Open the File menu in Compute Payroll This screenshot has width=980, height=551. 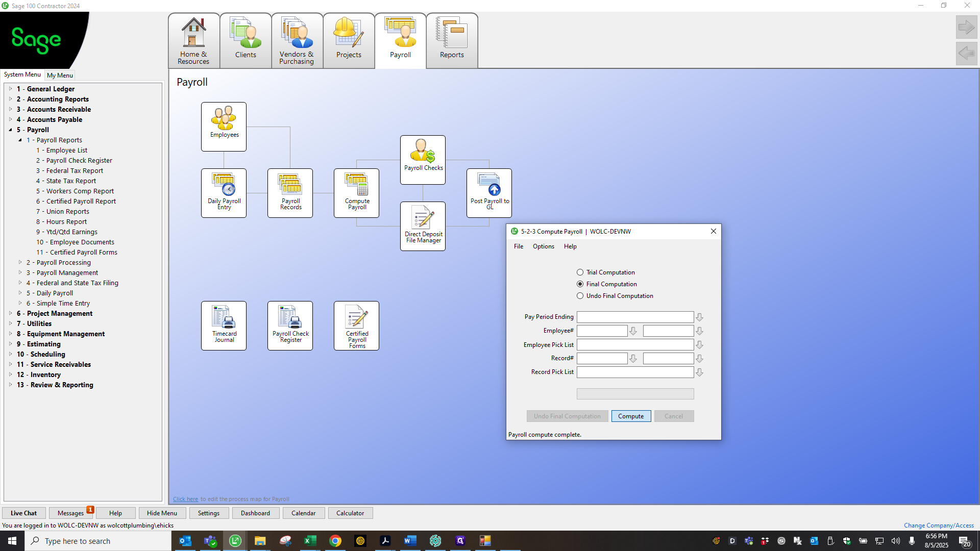point(519,246)
